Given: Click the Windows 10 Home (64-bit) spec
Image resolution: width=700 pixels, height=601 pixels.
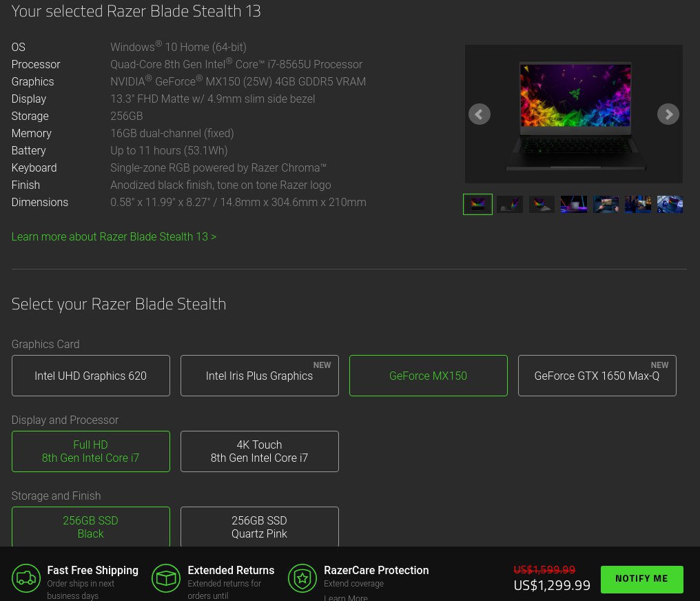Looking at the screenshot, I should pos(178,47).
